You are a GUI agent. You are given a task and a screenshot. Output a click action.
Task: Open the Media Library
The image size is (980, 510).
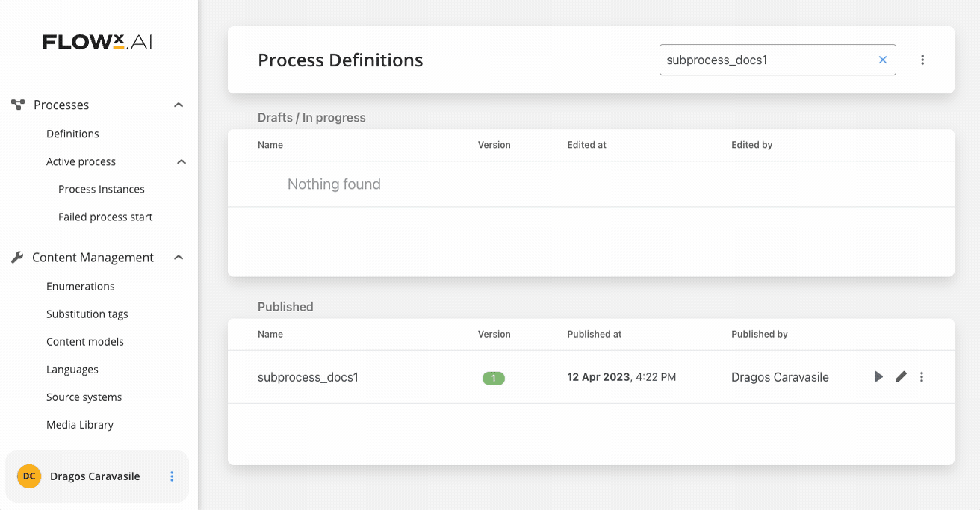pyautogui.click(x=80, y=424)
